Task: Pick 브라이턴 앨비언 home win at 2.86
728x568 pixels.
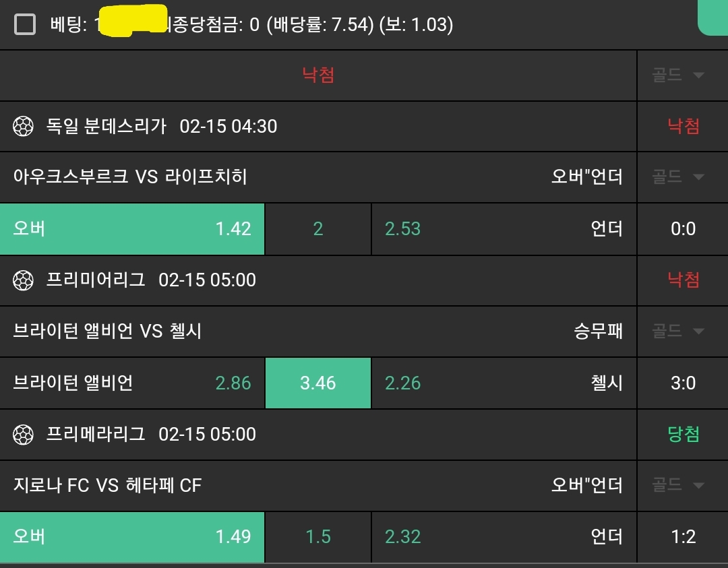Action: (132, 383)
